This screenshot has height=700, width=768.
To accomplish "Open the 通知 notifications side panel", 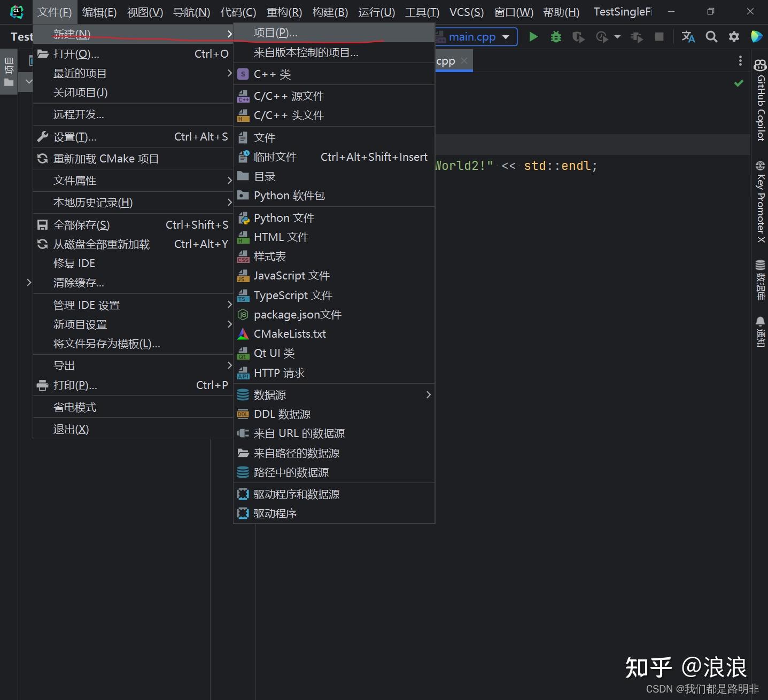I will [x=760, y=332].
